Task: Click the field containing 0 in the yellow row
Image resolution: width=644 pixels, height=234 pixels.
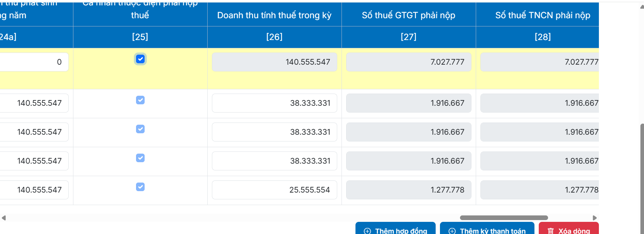Action: [34, 62]
